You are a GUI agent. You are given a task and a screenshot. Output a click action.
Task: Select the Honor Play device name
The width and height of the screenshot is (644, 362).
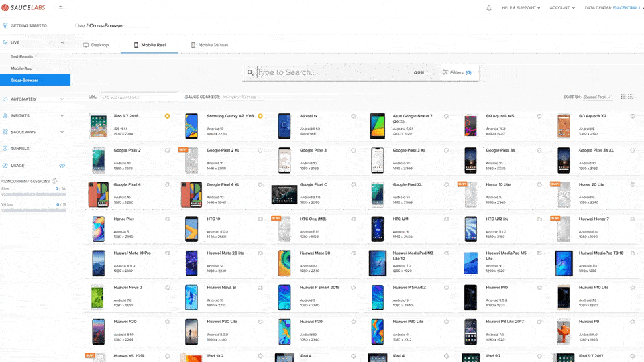pos(123,219)
